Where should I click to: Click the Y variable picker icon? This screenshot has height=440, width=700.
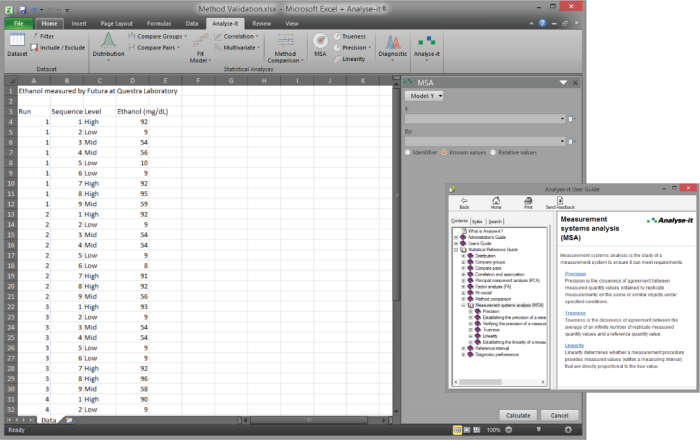[x=571, y=119]
